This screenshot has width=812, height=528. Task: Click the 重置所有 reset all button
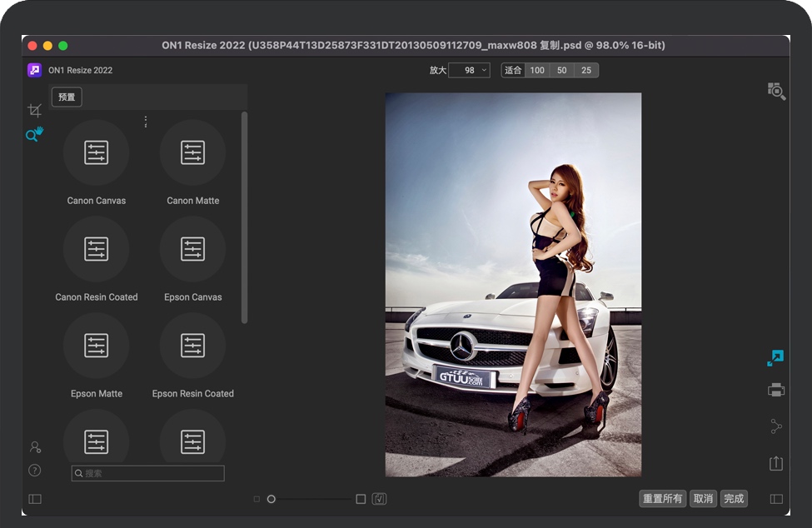[x=662, y=499]
